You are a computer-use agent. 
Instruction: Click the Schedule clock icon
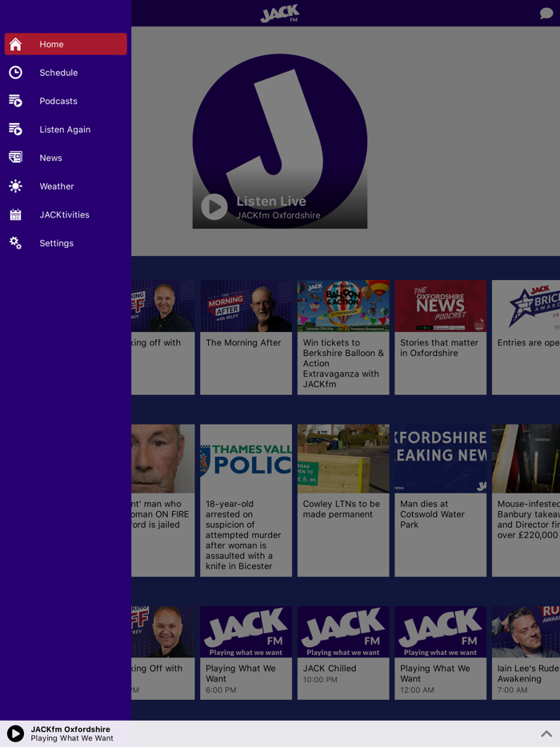[15, 73]
